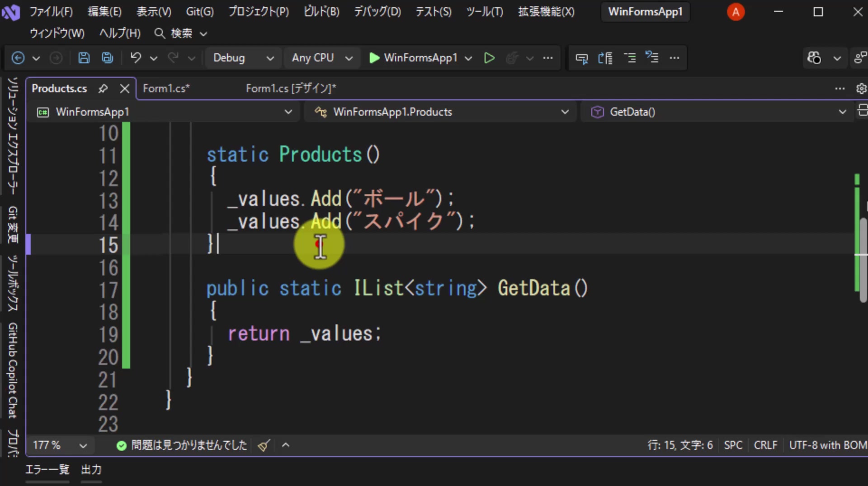This screenshot has width=868, height=486.
Task: Click the UTF-8 with BOM encoding indicator
Action: pyautogui.click(x=828, y=445)
